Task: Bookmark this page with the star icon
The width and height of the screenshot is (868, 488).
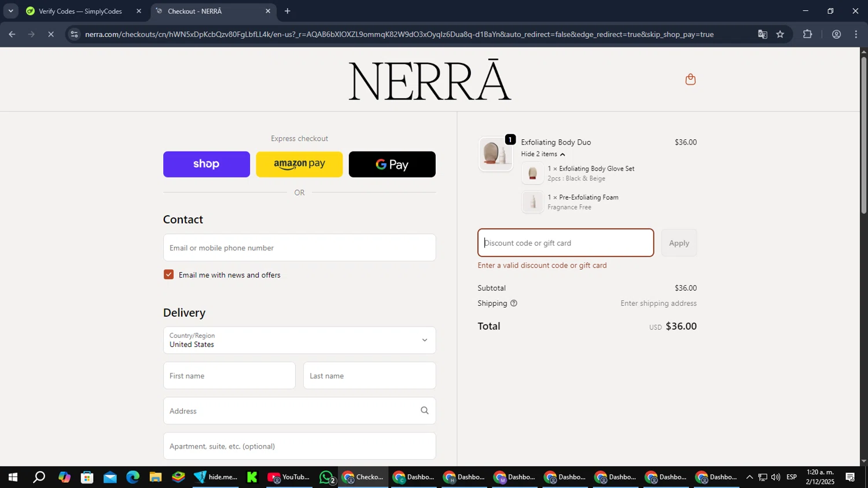Action: [780, 34]
